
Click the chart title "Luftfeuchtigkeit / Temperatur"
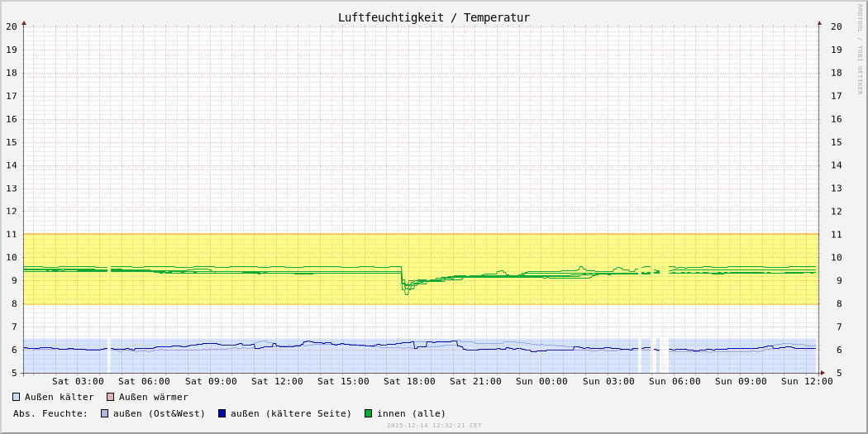click(433, 17)
